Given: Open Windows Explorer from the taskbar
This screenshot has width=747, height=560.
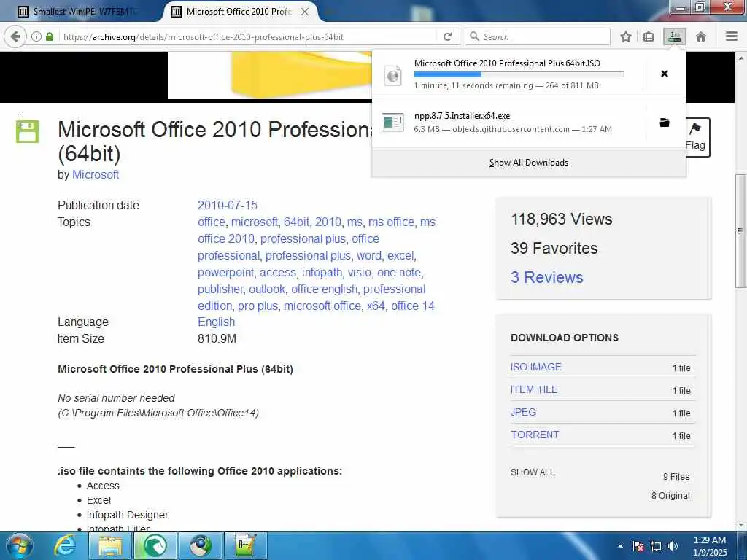Looking at the screenshot, I should tap(110, 545).
